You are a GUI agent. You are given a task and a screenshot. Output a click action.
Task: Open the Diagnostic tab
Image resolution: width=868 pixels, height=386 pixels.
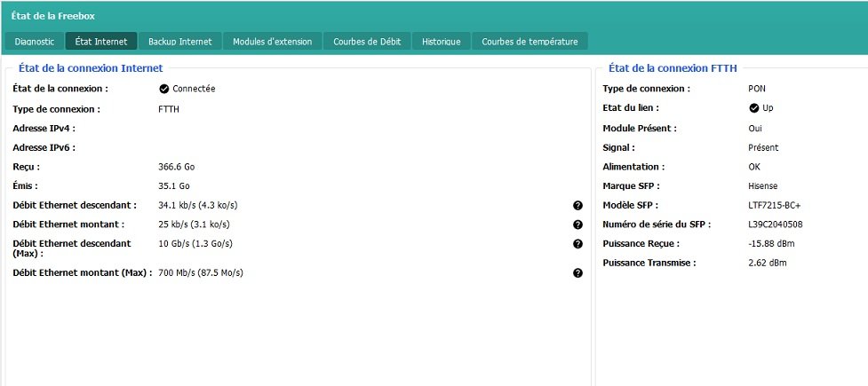[x=35, y=42]
